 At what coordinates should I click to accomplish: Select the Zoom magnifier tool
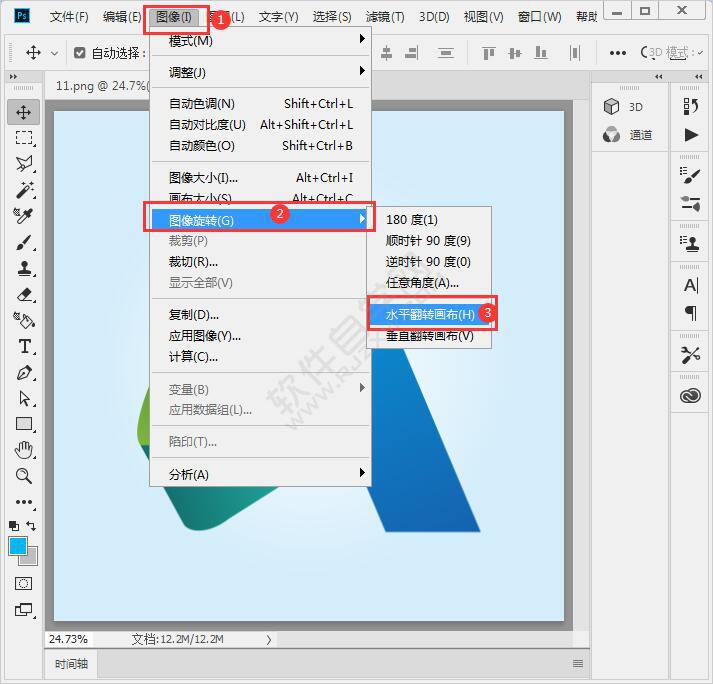pos(24,476)
